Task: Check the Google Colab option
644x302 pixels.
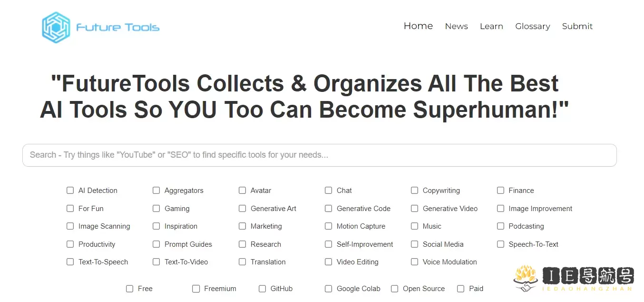Action: [328, 289]
